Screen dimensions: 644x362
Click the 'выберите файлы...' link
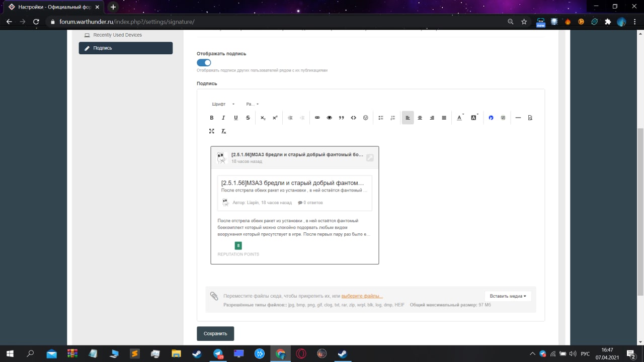pos(362,296)
